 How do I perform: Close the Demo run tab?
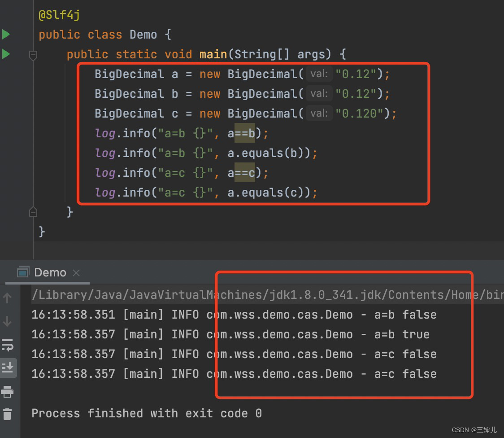76,272
